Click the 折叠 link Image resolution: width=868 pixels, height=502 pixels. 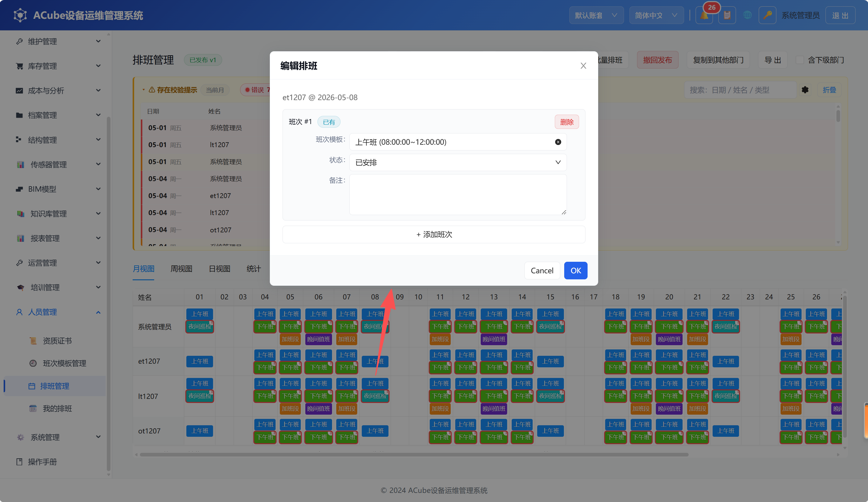[829, 90]
